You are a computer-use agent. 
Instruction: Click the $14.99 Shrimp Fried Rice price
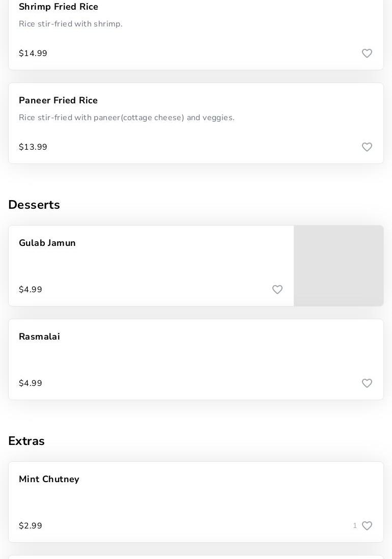33,53
